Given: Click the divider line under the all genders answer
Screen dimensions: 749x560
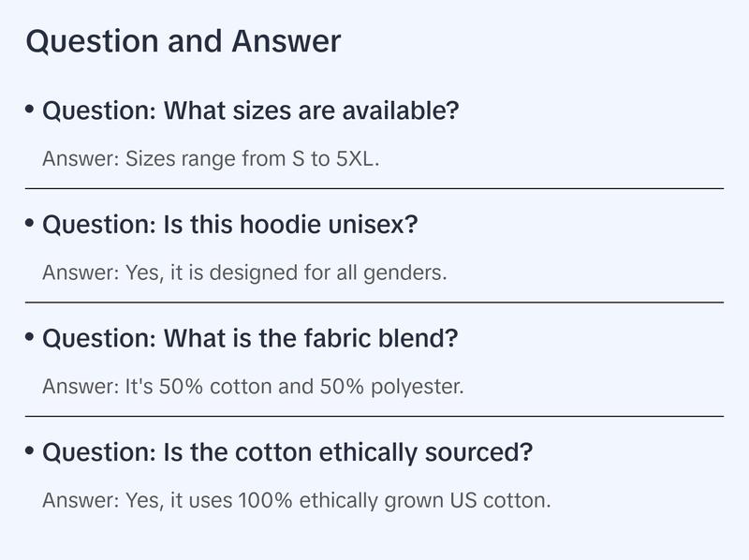Looking at the screenshot, I should (x=374, y=302).
